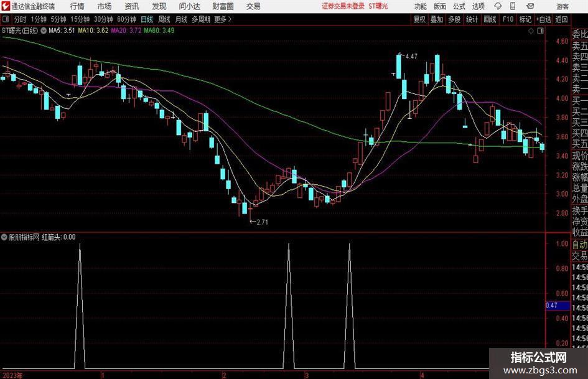The image size is (588, 379).
Task: Click the 红箭头: 0.00 indicator value
Action: [58, 237]
